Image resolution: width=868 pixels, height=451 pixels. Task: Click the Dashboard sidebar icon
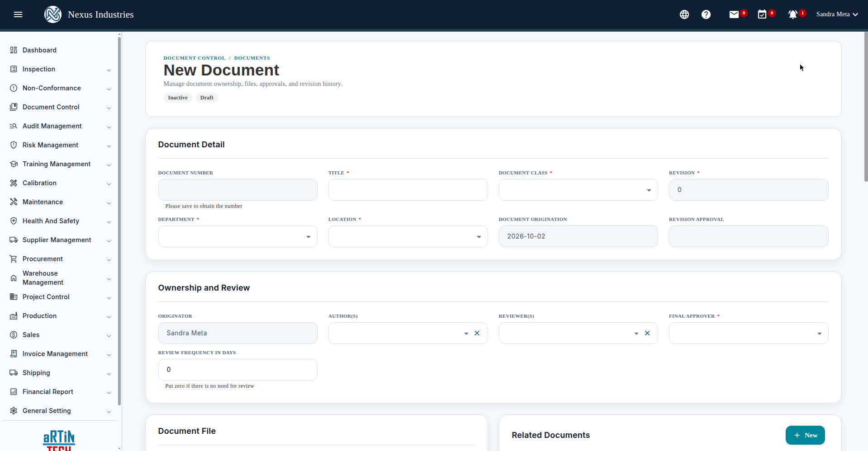pos(14,50)
